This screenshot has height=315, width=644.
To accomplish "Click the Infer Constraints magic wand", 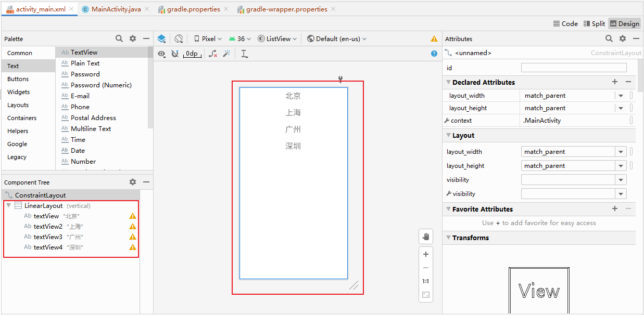I will (226, 54).
